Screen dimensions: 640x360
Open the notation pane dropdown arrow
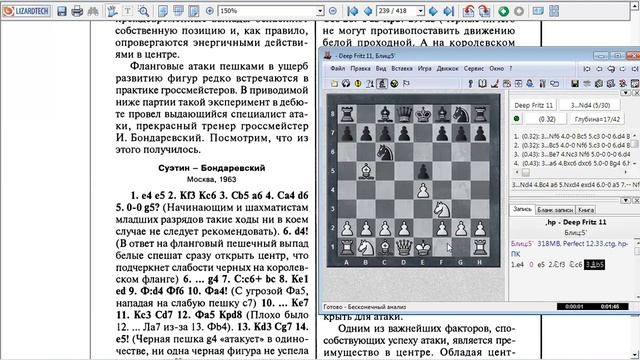[627, 200]
